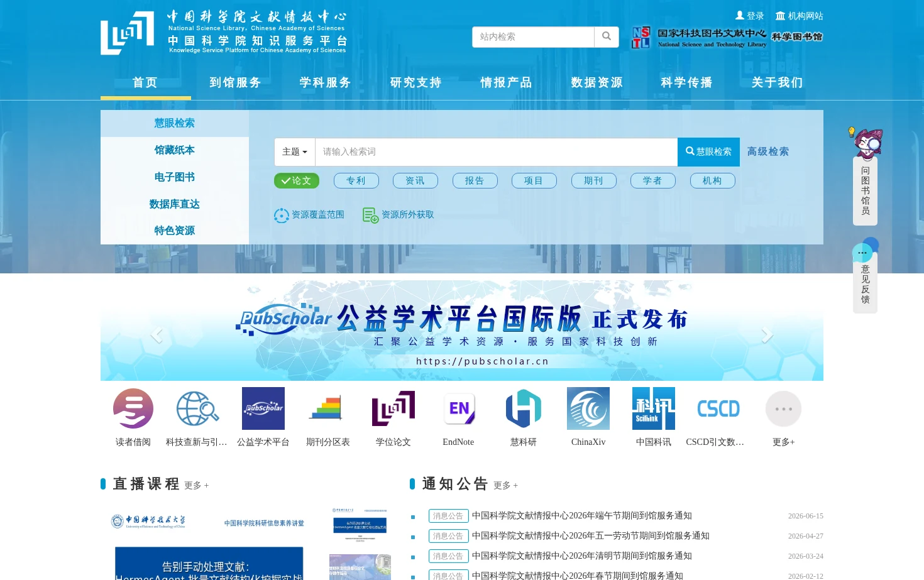The height and width of the screenshot is (580, 924).
Task: Open the 研究支持 navigation menu
Action: [x=416, y=82]
